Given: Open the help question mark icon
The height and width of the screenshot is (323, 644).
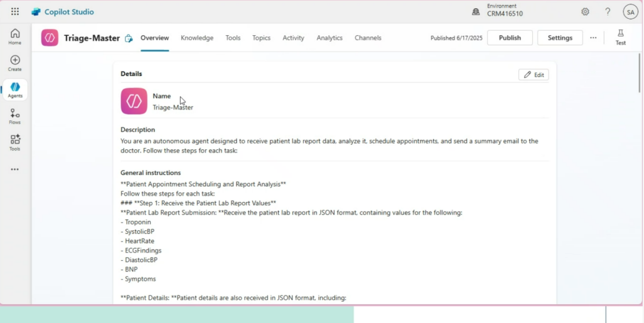Looking at the screenshot, I should (608, 12).
